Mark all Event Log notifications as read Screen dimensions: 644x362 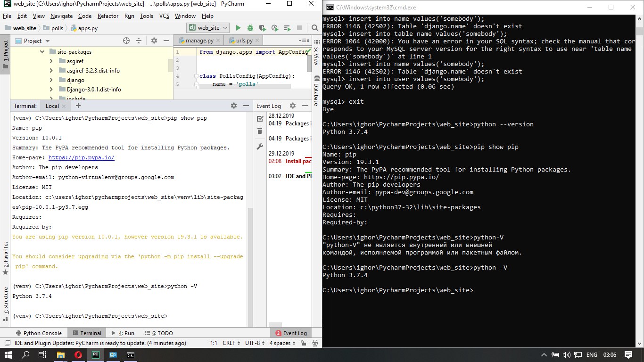pyautogui.click(x=260, y=119)
